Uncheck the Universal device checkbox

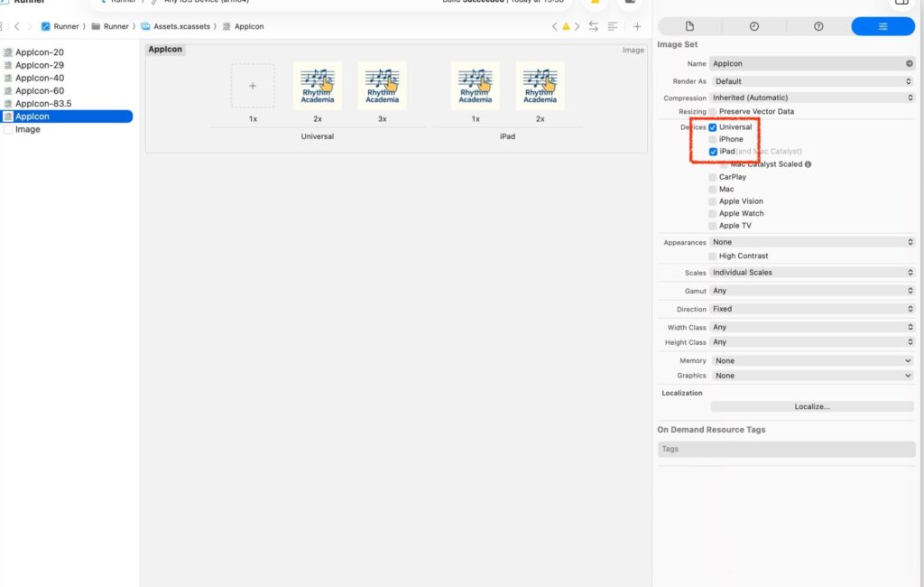point(713,127)
